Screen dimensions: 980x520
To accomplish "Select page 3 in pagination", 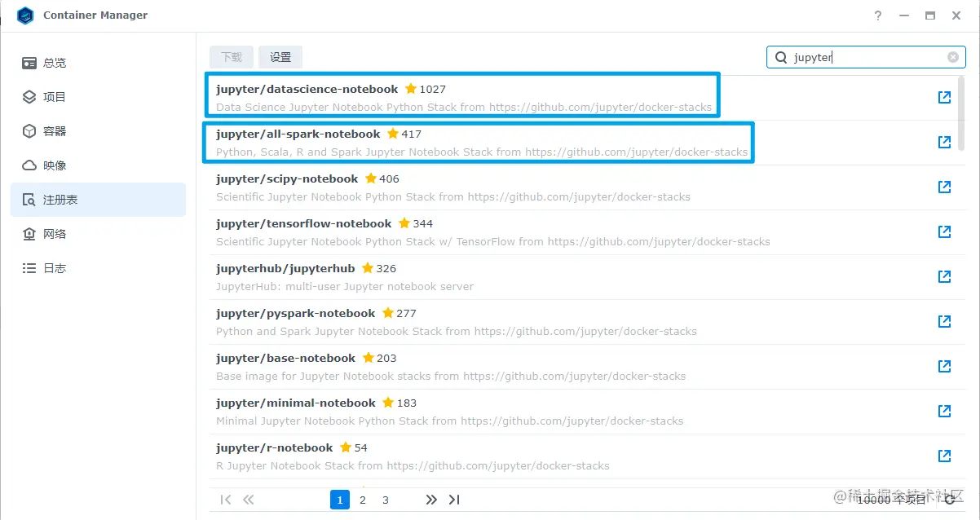I will click(386, 500).
